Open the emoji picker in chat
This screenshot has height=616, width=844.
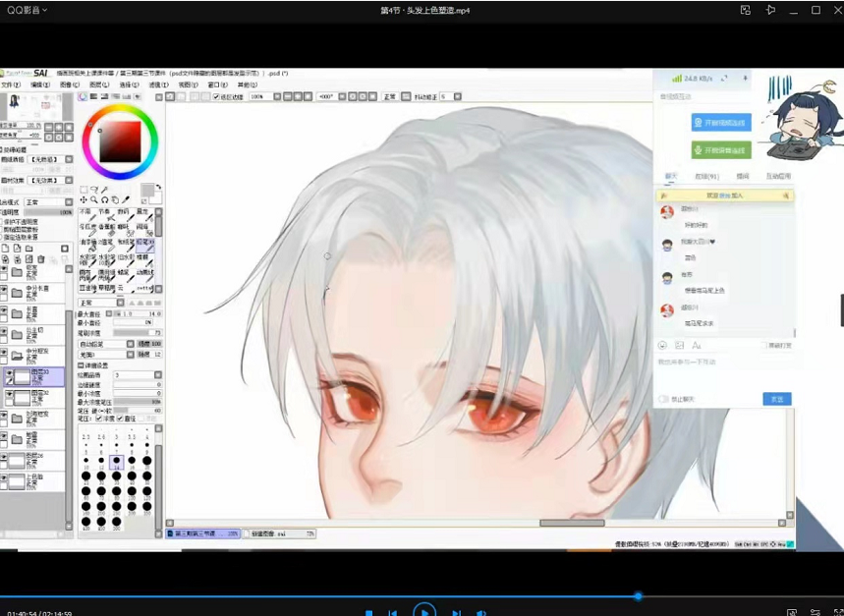click(662, 345)
